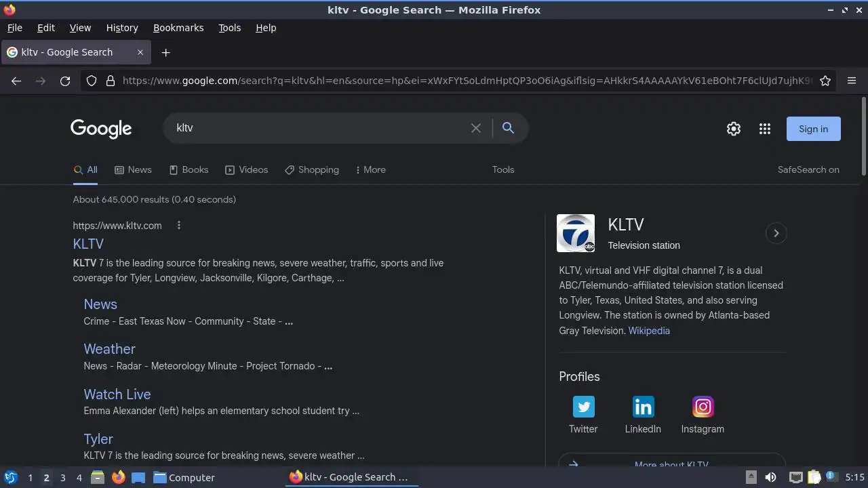Open the Tools menu in menu bar
868x488 pixels.
(230, 28)
